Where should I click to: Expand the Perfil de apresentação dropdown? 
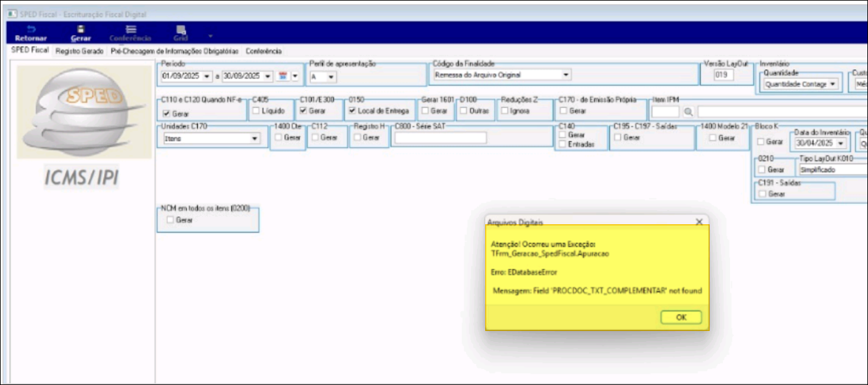pyautogui.click(x=331, y=76)
